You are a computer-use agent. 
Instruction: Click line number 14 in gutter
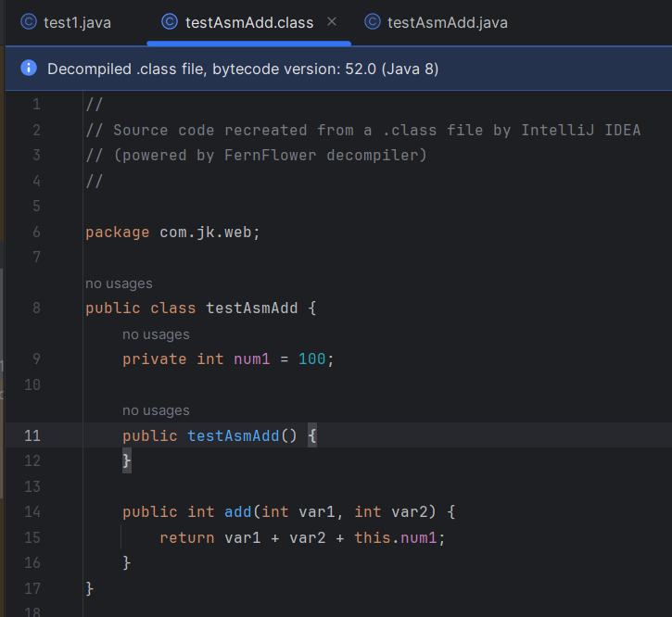pyautogui.click(x=32, y=512)
